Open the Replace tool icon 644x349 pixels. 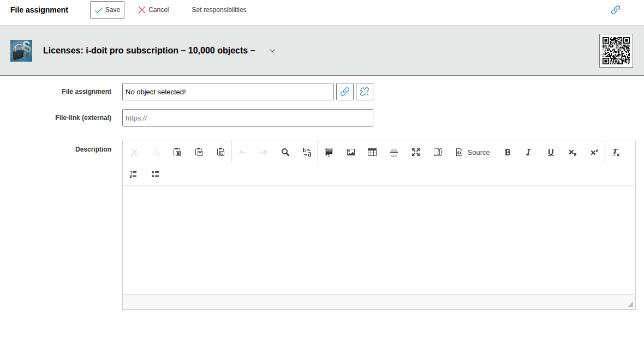307,152
